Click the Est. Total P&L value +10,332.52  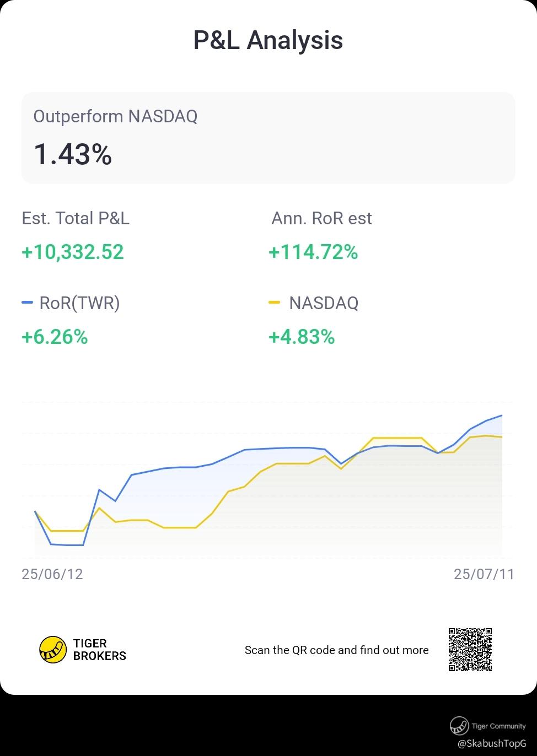[x=73, y=252]
